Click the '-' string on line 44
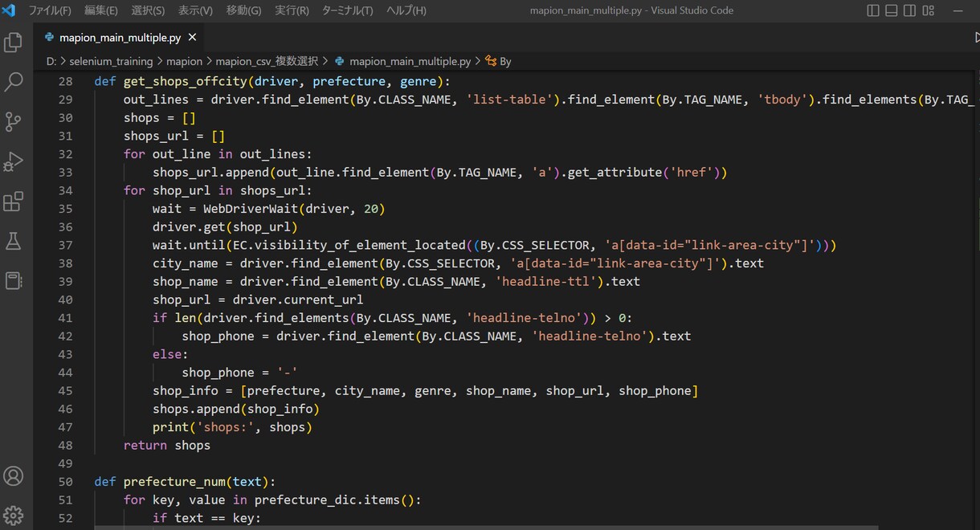980x530 pixels. pos(287,373)
